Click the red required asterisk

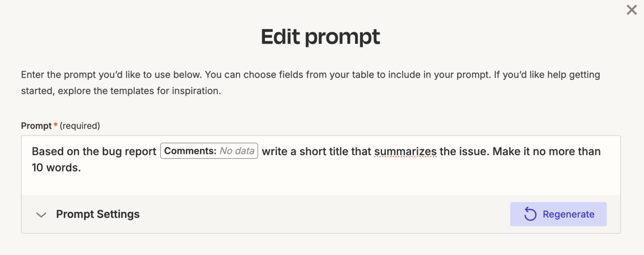56,125
